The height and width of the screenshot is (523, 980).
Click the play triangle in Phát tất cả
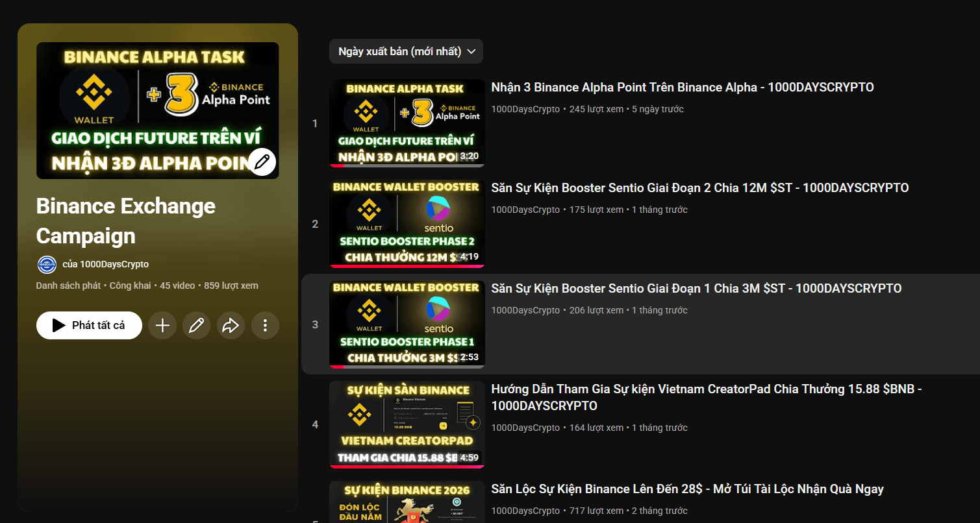pos(58,326)
